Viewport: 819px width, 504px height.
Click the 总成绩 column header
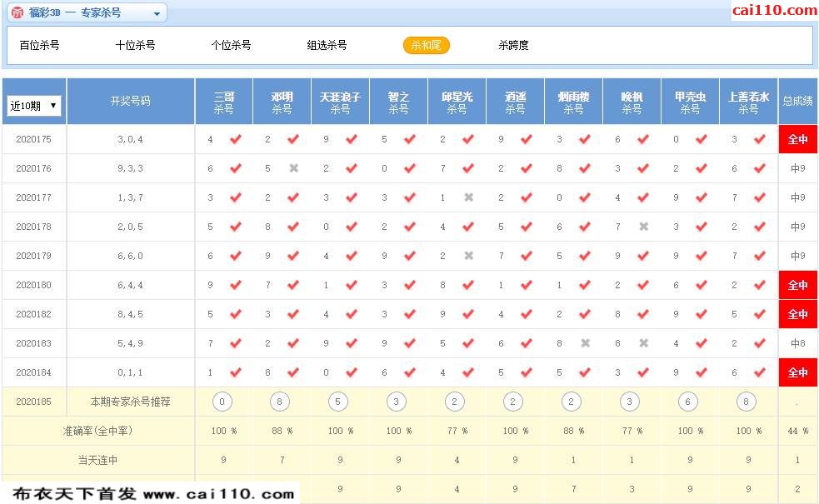point(798,102)
